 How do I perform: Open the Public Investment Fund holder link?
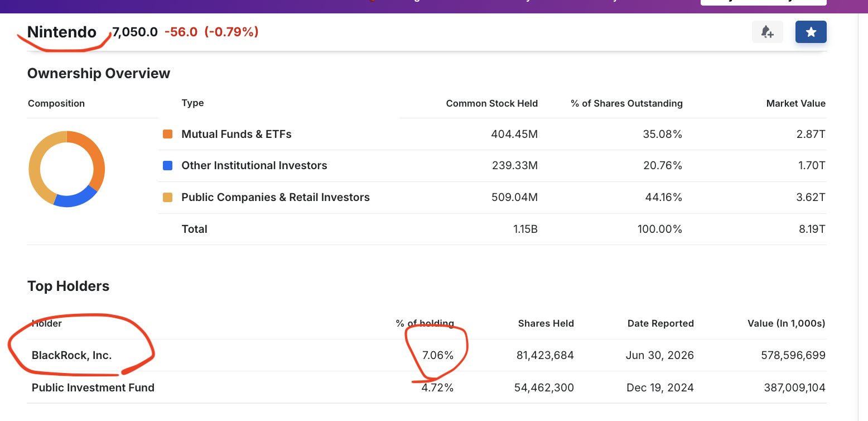tap(93, 387)
